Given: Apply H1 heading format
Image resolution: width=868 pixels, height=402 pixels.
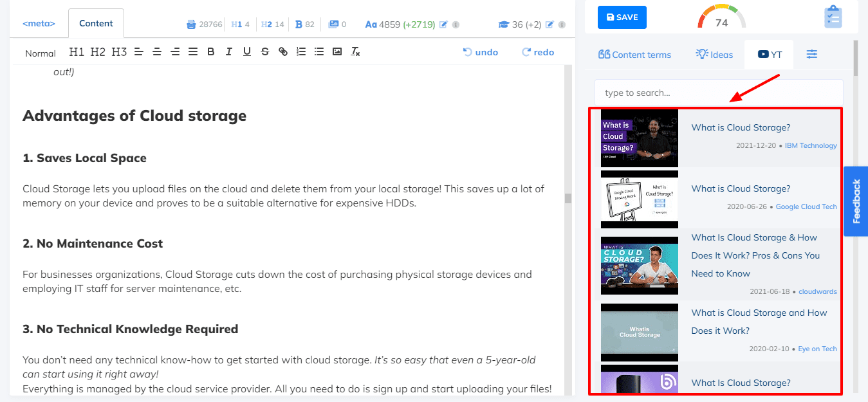Looking at the screenshot, I should click(77, 52).
